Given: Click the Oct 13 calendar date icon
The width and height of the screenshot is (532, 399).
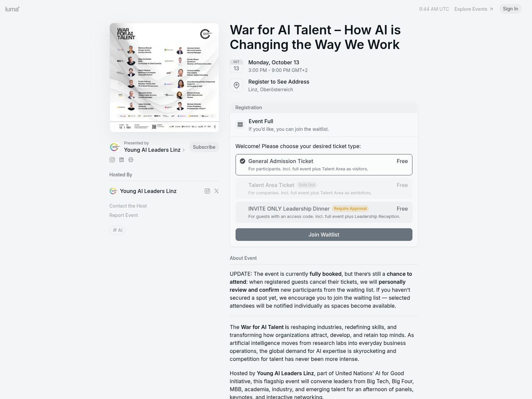Looking at the screenshot, I should (x=236, y=66).
